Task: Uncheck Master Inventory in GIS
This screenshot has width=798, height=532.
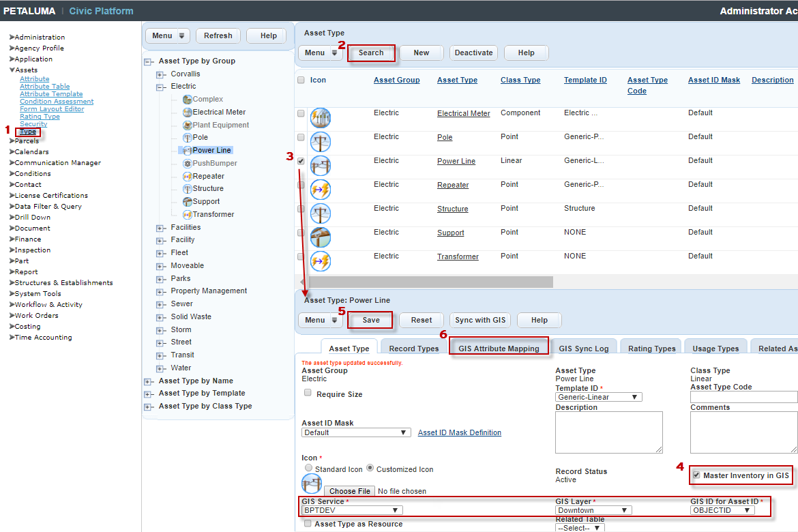Action: click(696, 475)
